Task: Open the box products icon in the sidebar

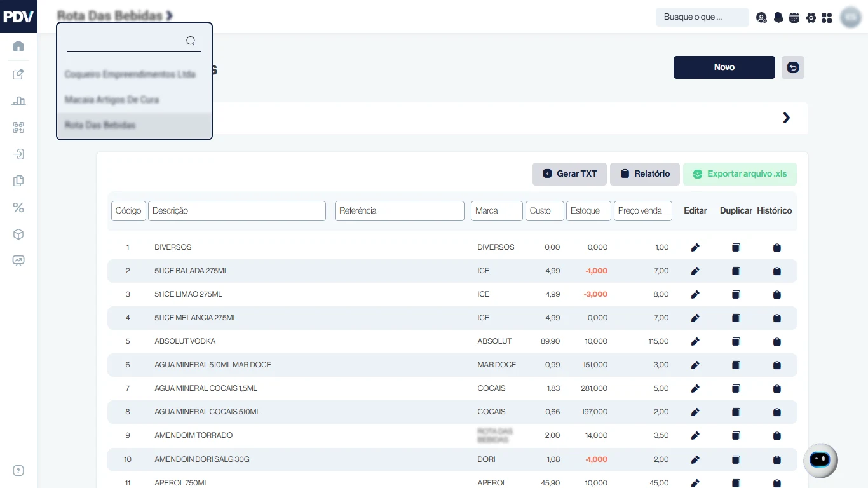Action: 18,234
